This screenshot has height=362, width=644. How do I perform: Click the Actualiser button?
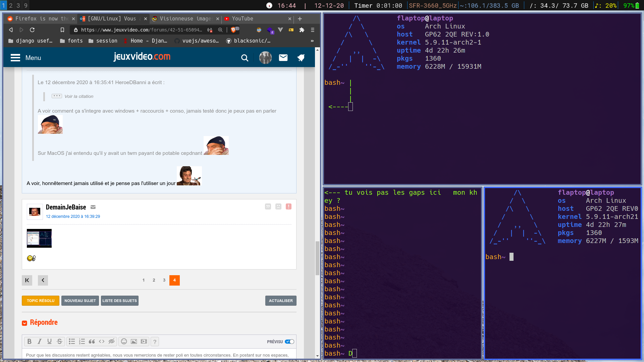pyautogui.click(x=280, y=301)
